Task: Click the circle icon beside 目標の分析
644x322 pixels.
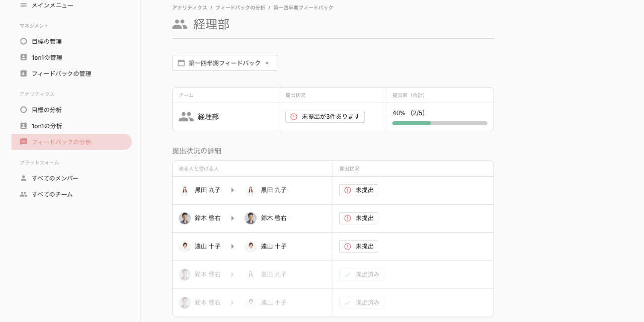Action: [x=23, y=110]
